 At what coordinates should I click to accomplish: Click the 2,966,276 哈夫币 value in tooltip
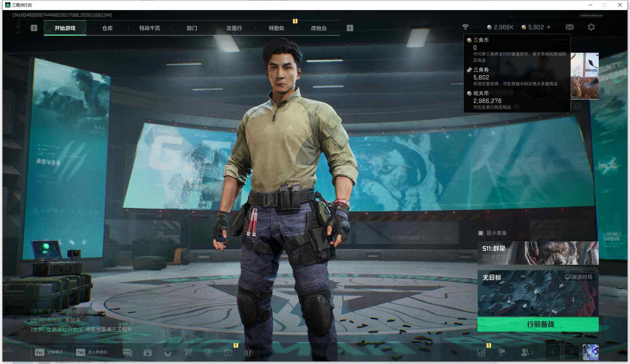pos(487,101)
